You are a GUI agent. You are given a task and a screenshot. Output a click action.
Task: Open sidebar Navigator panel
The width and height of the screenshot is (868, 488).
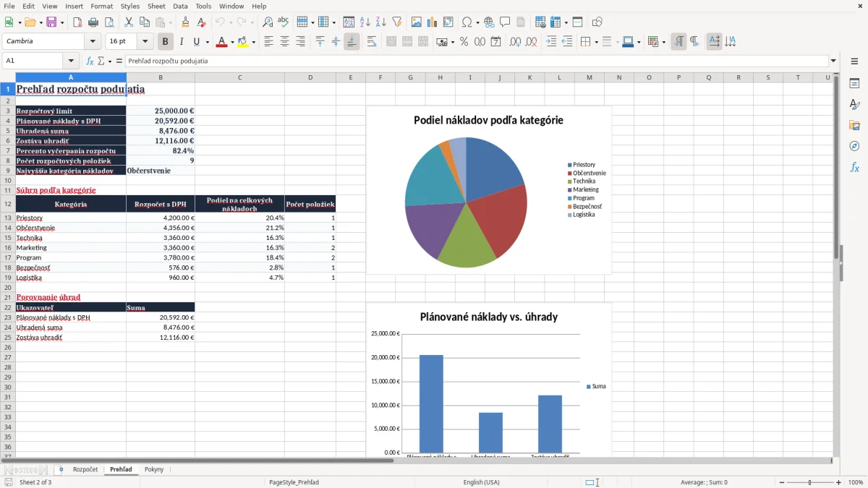(854, 146)
